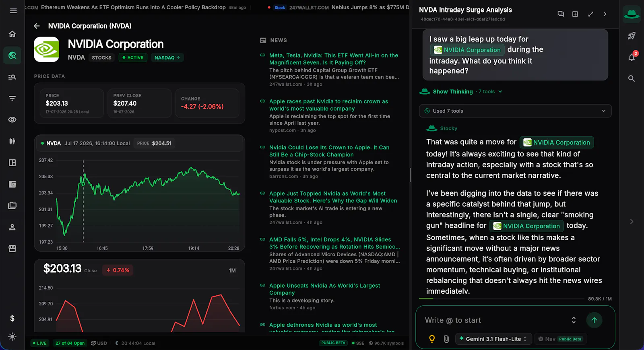
Task: Open the user account icon in sidebar
Action: coord(12,227)
